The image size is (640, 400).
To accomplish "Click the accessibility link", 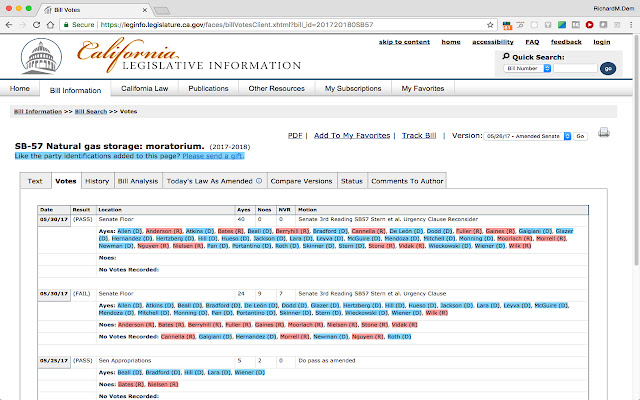I will click(x=493, y=42).
